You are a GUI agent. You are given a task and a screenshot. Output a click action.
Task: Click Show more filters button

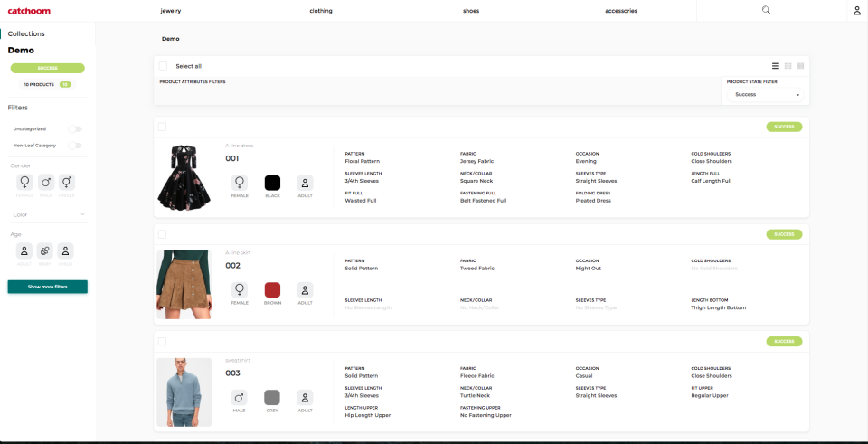pos(48,287)
